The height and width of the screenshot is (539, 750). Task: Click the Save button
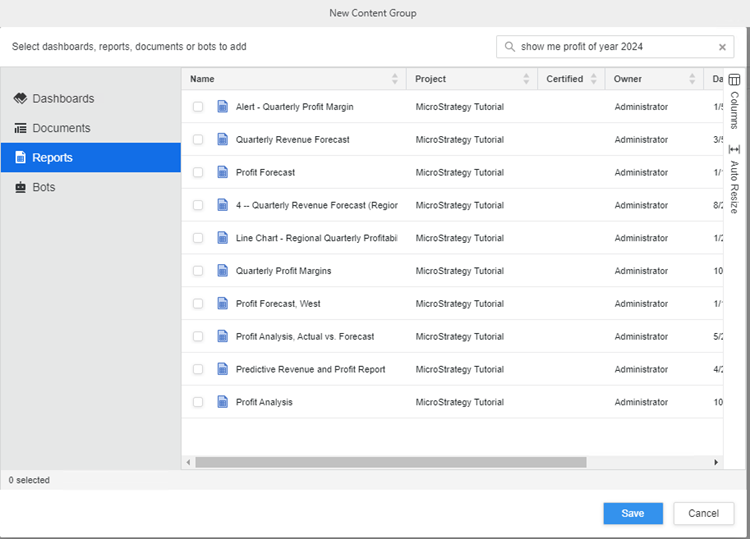[x=632, y=513]
